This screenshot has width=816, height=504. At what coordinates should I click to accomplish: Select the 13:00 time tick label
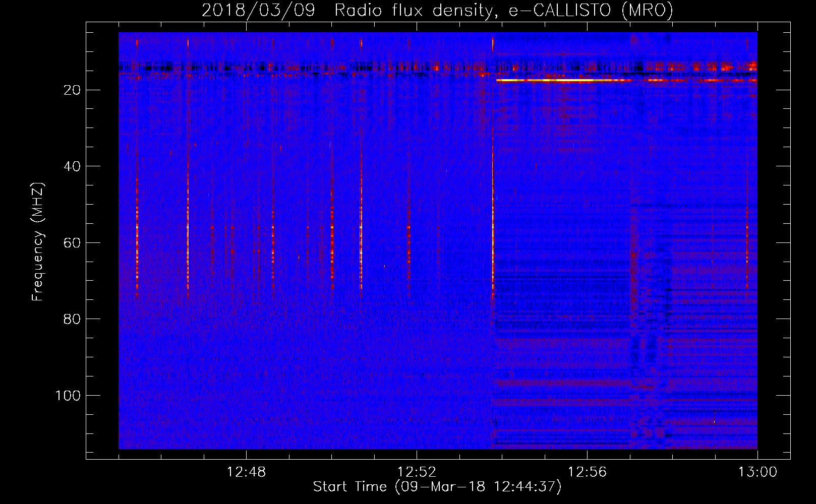[x=757, y=472]
